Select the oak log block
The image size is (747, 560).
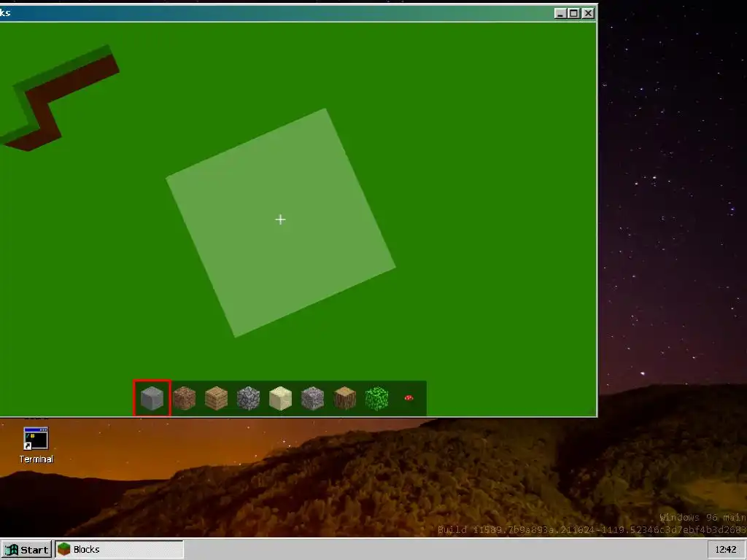(344, 398)
